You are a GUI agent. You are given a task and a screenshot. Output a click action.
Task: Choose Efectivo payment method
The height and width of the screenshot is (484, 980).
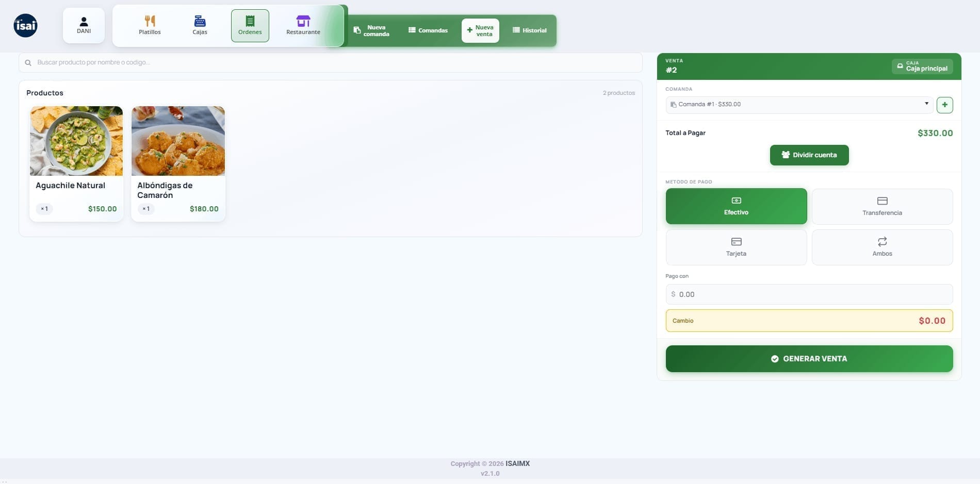pos(736,206)
